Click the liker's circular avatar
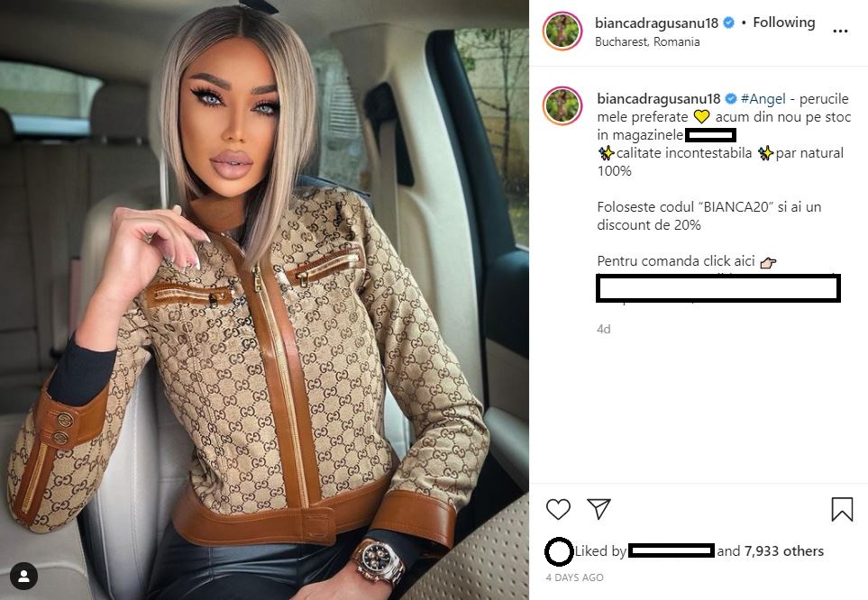This screenshot has width=868, height=600. 559,551
